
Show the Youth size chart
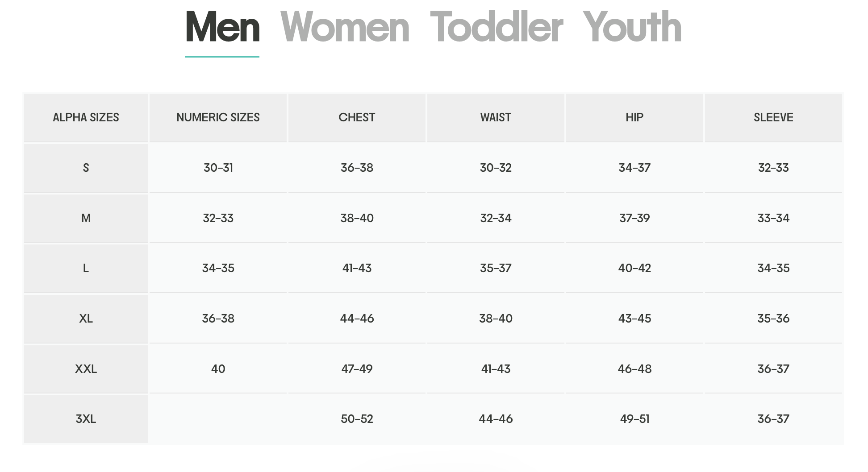(x=632, y=28)
